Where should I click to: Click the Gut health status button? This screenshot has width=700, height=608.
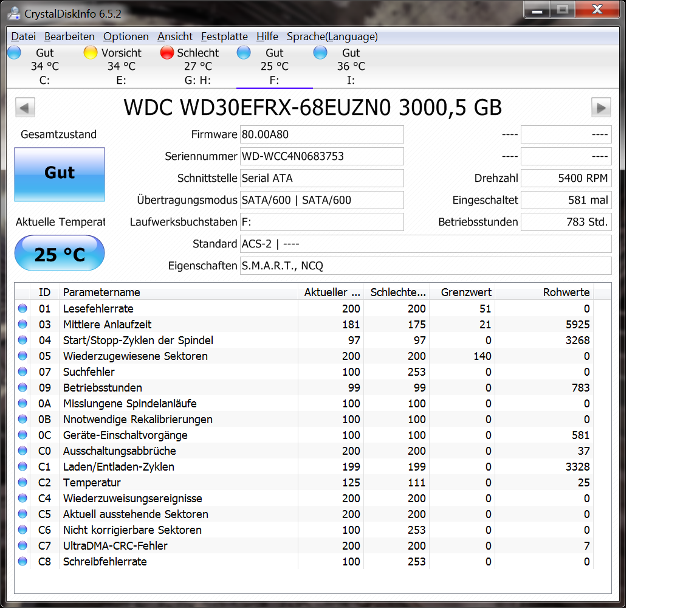(x=60, y=174)
